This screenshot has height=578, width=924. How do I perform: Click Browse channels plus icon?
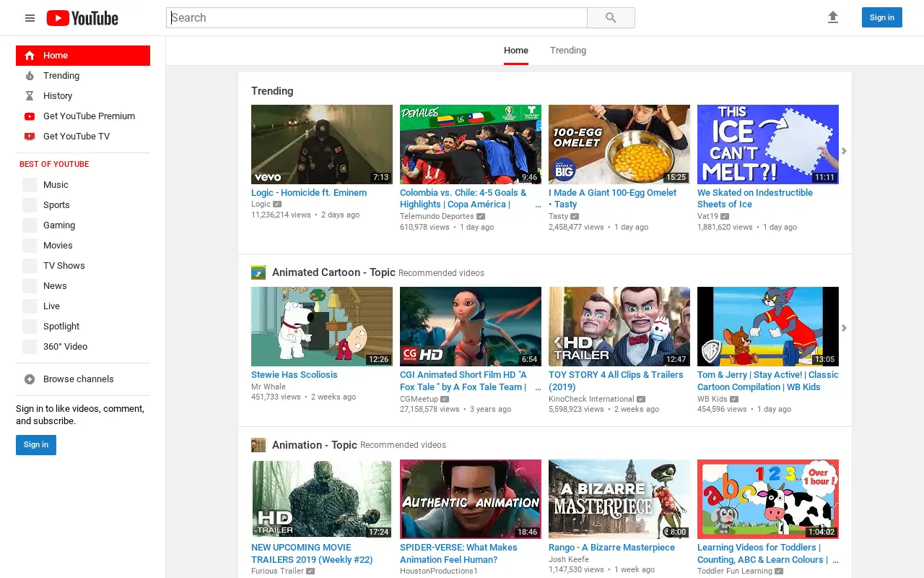click(x=30, y=379)
